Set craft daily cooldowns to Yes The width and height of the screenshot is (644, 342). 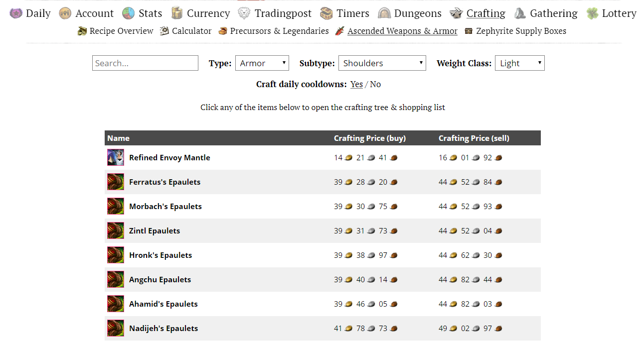pos(356,85)
